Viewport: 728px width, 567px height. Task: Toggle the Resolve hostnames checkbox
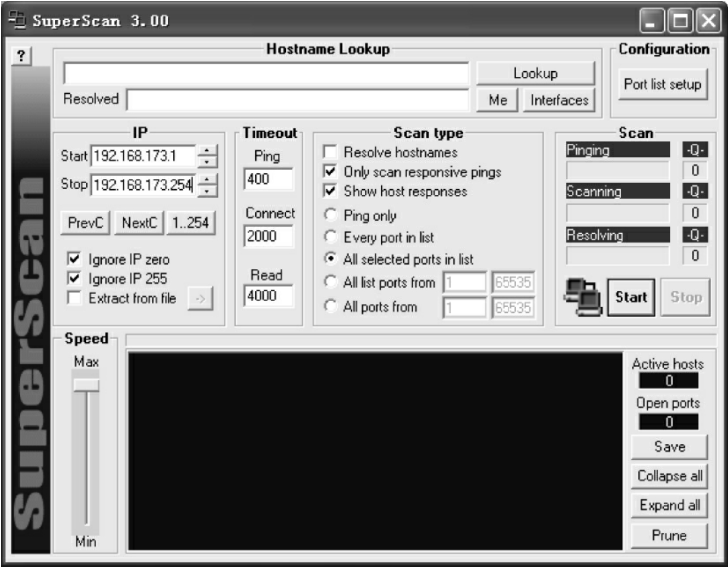(x=330, y=152)
